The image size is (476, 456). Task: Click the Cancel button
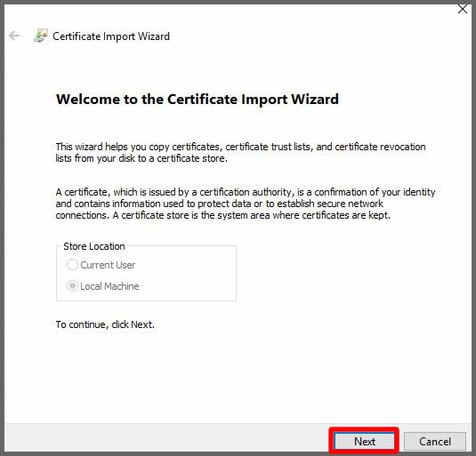(x=435, y=441)
